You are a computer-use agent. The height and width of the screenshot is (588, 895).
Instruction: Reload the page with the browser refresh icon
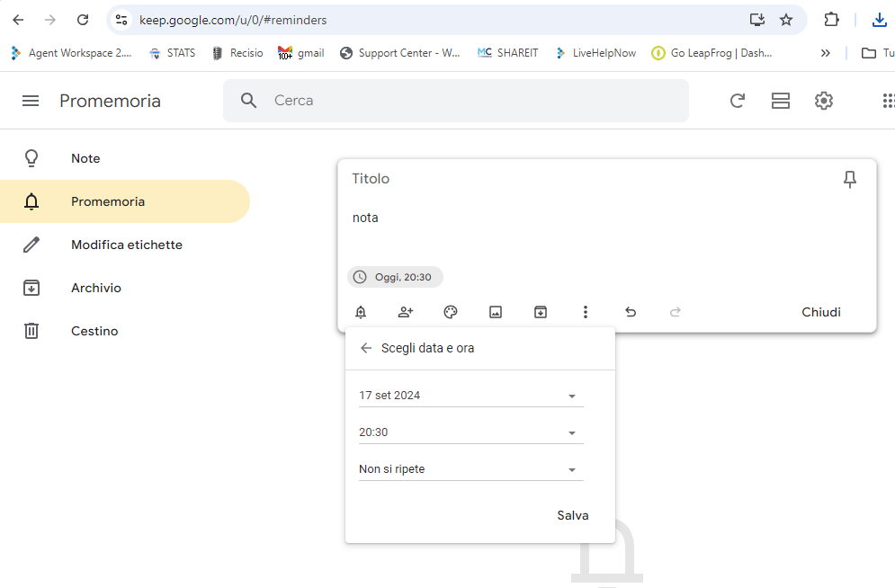pos(83,20)
